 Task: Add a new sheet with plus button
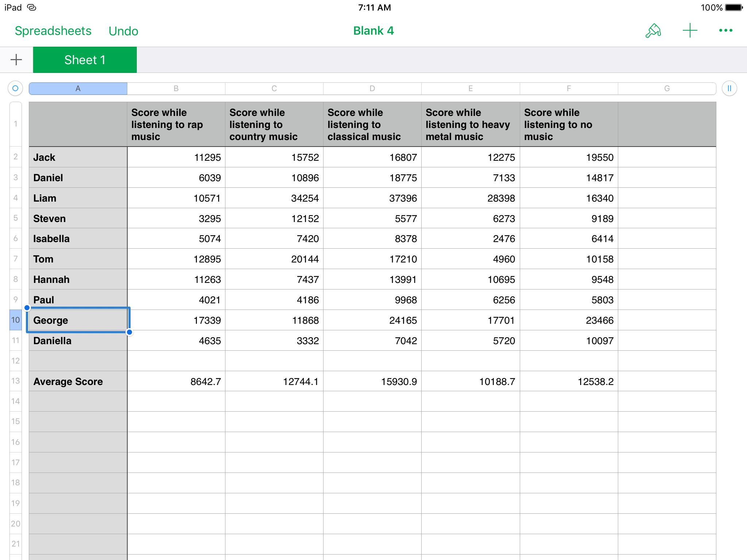coord(16,60)
